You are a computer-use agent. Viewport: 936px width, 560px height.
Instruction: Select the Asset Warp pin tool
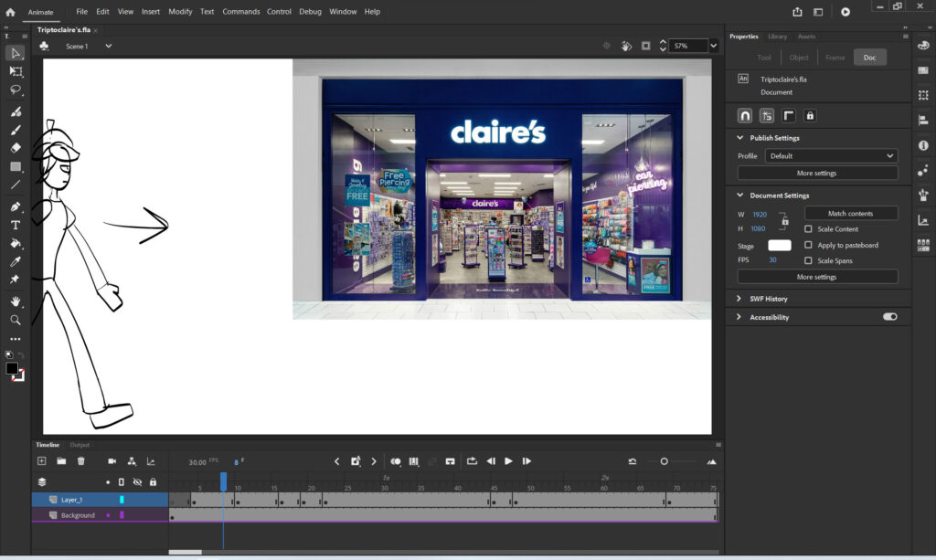pyautogui.click(x=16, y=280)
